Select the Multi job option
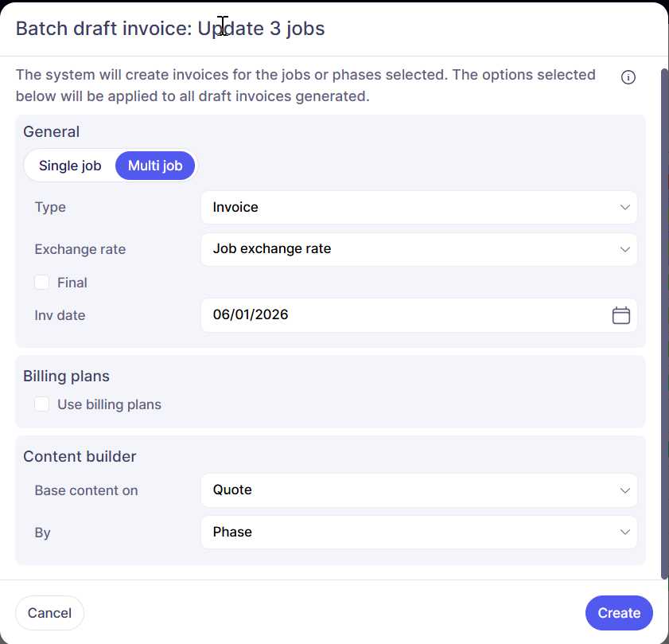Screen dimensions: 669x644 155,166
